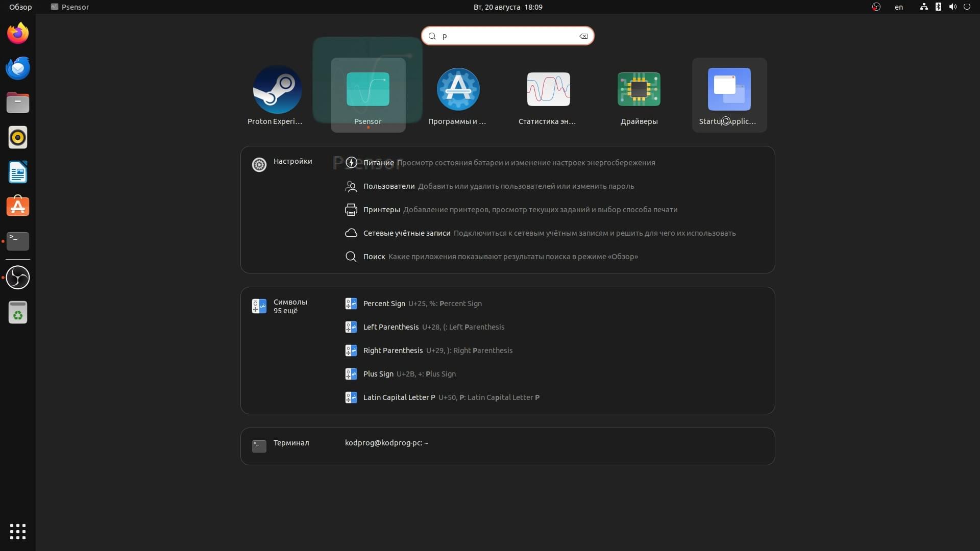This screenshot has width=980, height=551.
Task: Open Firefox from the dock
Action: pos(18,34)
